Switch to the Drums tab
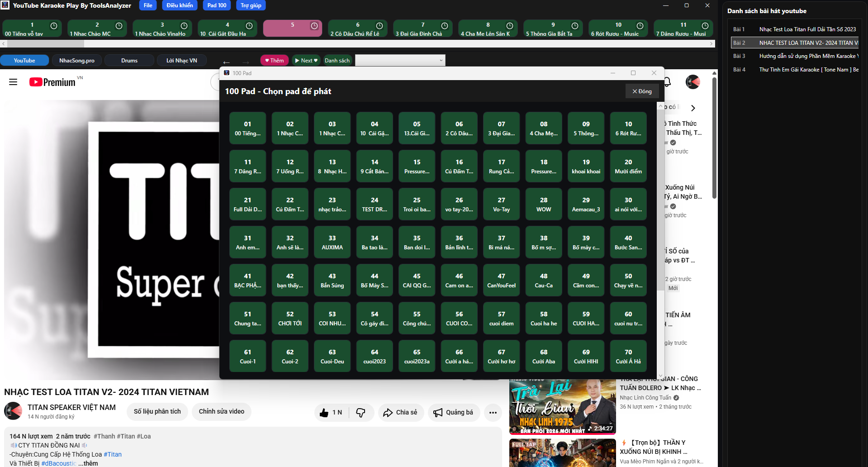This screenshot has height=467, width=868. click(x=129, y=60)
